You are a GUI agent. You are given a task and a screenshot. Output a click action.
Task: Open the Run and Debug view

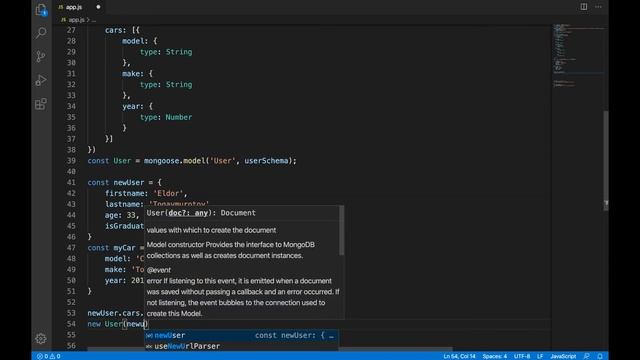[x=41, y=80]
